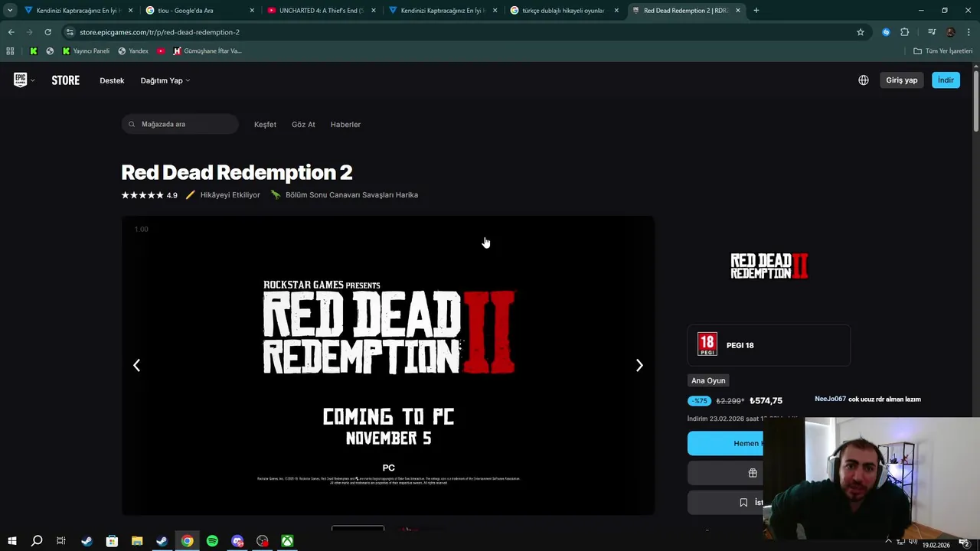The width and height of the screenshot is (980, 551).
Task: Open Chrome tab search dropdown
Action: [9, 11]
